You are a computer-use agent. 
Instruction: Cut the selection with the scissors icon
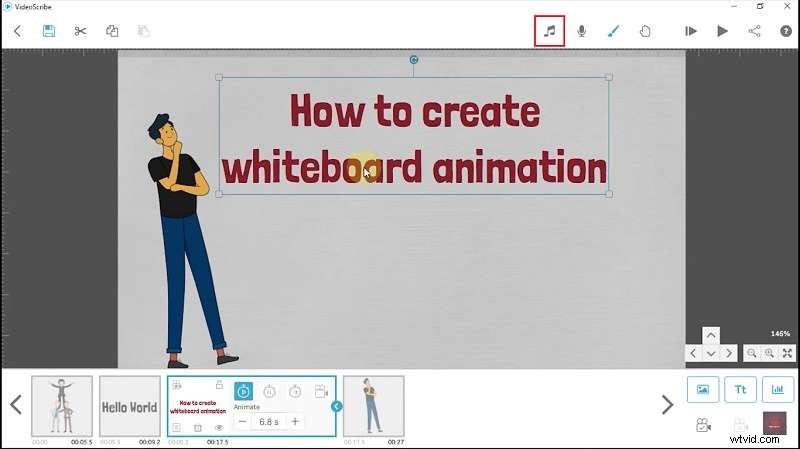click(80, 31)
